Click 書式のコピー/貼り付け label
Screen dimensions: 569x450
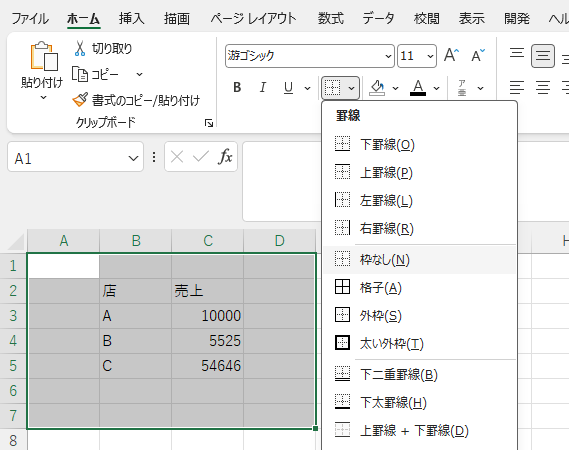[x=146, y=100]
